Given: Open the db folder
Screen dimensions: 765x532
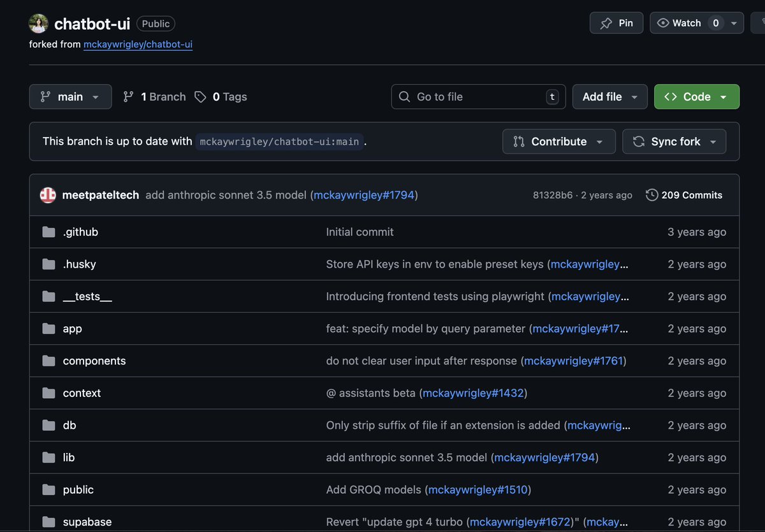Looking at the screenshot, I should 69,425.
